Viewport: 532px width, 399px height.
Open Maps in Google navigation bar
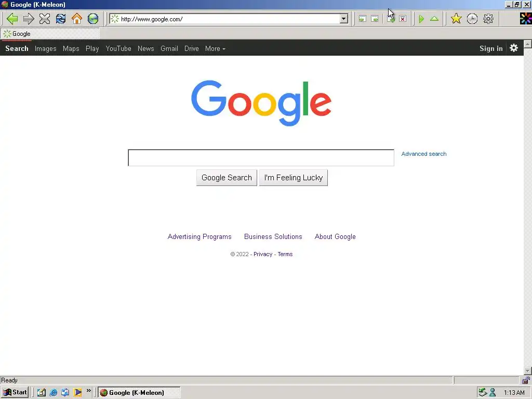pyautogui.click(x=71, y=48)
